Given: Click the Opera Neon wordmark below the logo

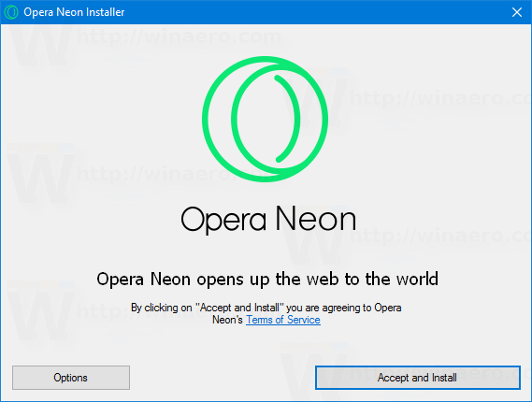Looking at the screenshot, I should pyautogui.click(x=268, y=220).
